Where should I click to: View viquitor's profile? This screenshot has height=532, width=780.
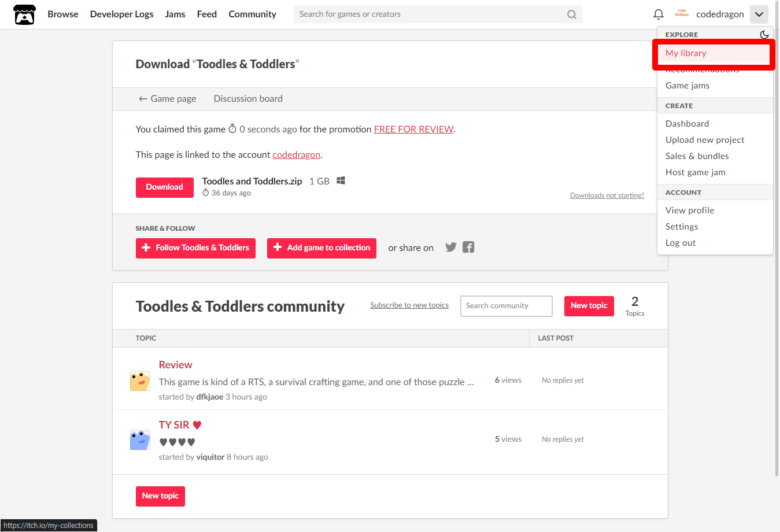point(210,457)
